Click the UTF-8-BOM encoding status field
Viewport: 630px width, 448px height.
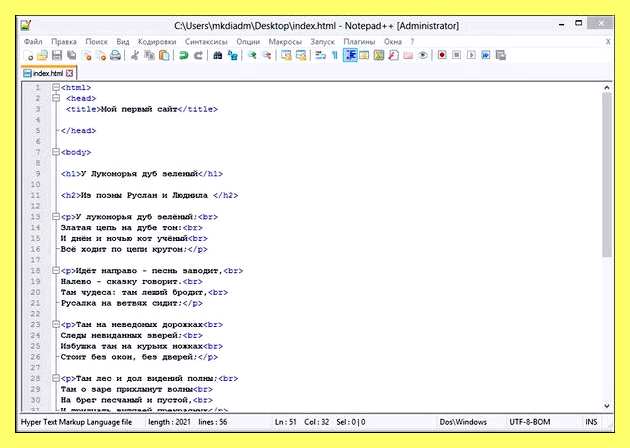pyautogui.click(x=530, y=422)
